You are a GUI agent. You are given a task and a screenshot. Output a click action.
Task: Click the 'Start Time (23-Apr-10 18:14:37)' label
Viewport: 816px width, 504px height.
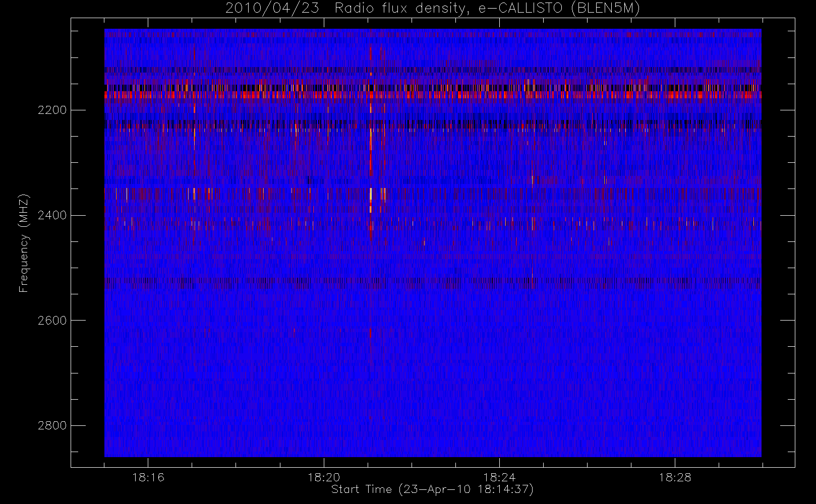(x=432, y=489)
